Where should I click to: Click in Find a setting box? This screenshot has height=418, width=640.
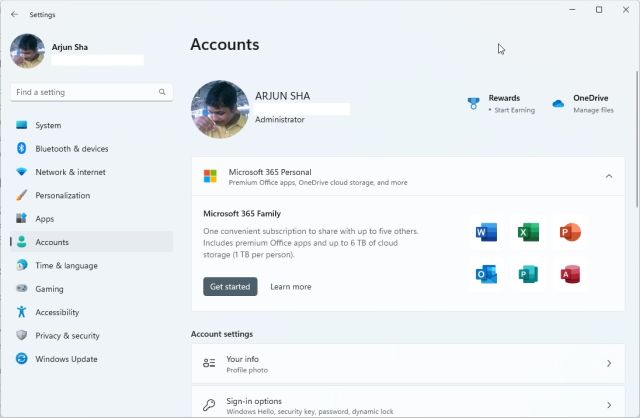(91, 92)
